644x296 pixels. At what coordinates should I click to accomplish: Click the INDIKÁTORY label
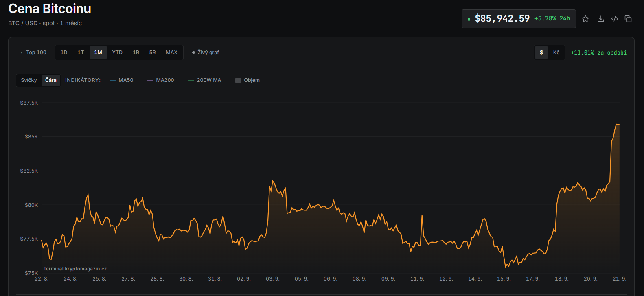point(83,80)
